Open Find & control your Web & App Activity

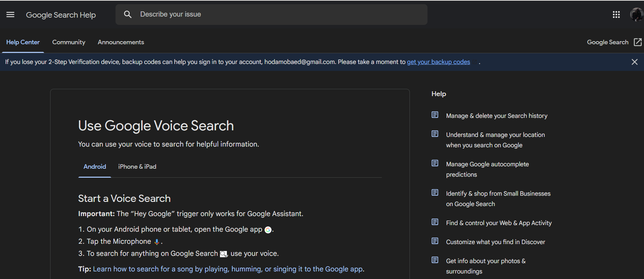tap(499, 223)
